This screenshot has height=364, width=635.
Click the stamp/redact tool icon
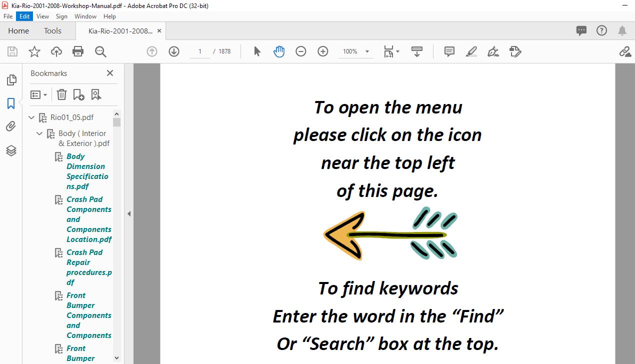click(x=515, y=51)
